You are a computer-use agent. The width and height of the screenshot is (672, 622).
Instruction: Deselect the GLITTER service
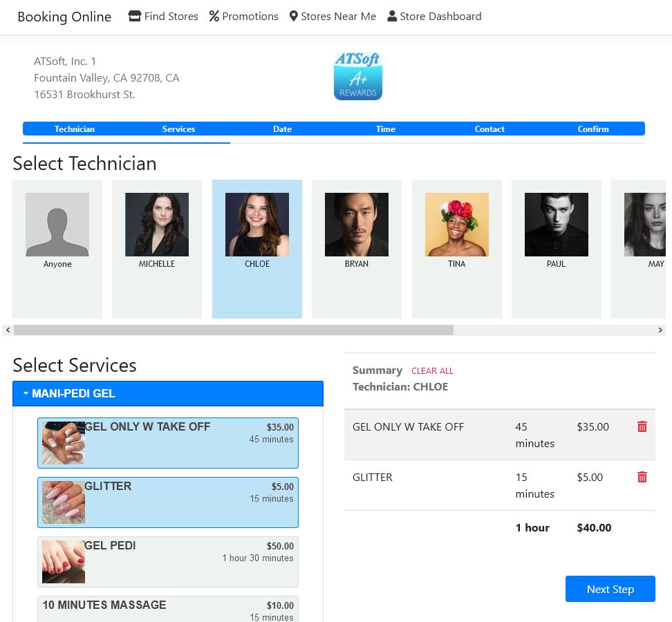[x=167, y=502]
